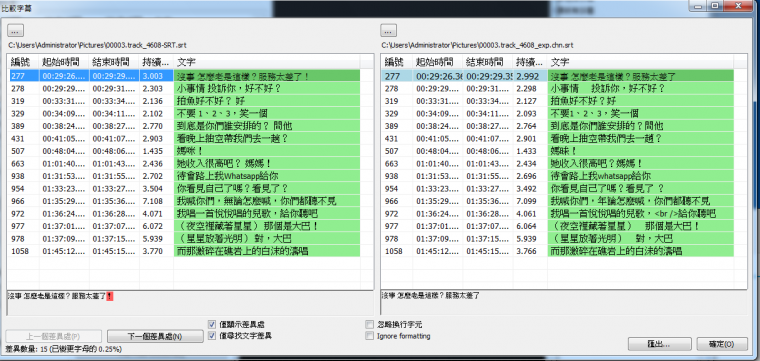Confirm with the 確定(O) button
Screen dimensions: 760x361
722,344
